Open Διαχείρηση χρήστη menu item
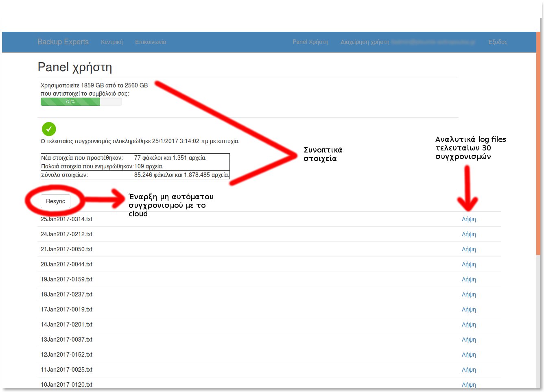 408,42
